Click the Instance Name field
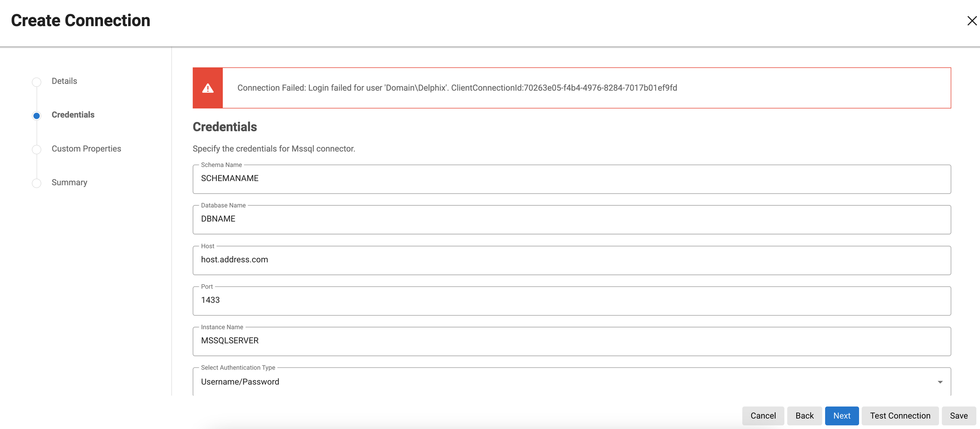Viewport: 980px width, 429px height. [x=571, y=341]
